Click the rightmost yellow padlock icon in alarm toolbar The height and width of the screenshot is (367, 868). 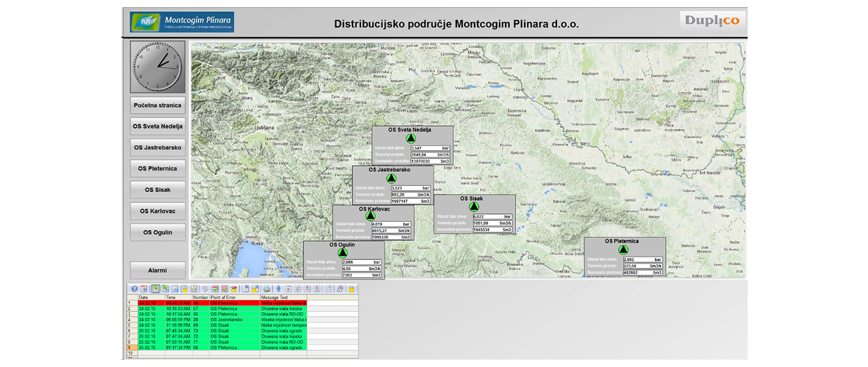click(351, 289)
